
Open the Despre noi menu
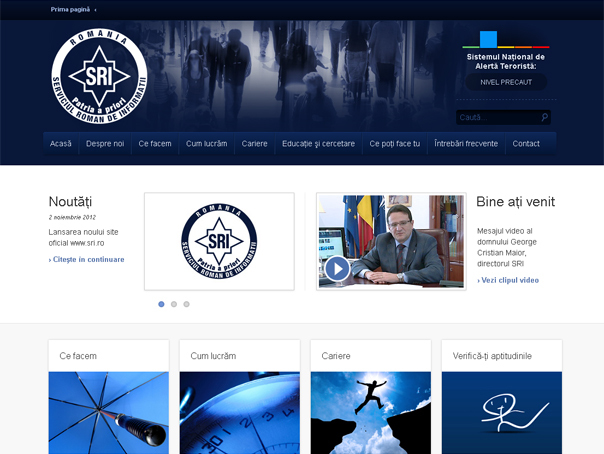pos(105,144)
